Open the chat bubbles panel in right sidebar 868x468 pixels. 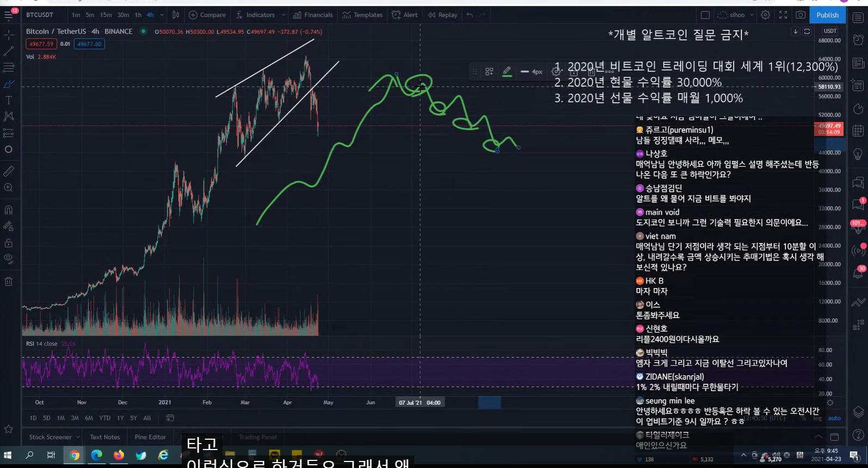[x=858, y=182]
